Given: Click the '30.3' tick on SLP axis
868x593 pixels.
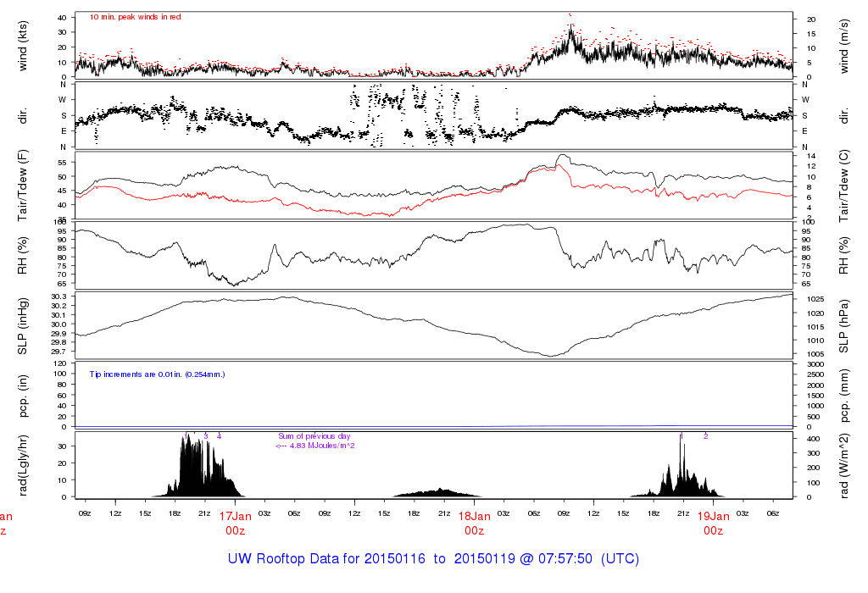Looking at the screenshot, I should [x=59, y=296].
